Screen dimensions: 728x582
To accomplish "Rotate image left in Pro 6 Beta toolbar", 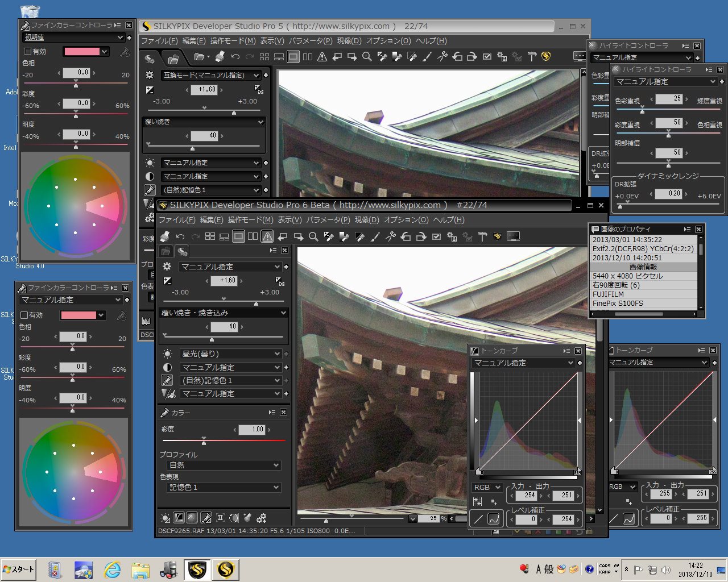I will pyautogui.click(x=406, y=236).
